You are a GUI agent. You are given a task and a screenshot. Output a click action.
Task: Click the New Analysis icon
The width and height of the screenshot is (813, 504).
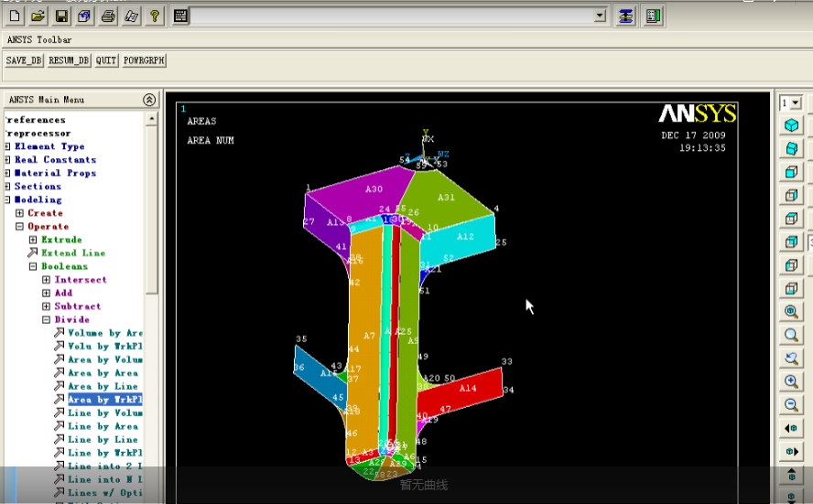point(15,16)
